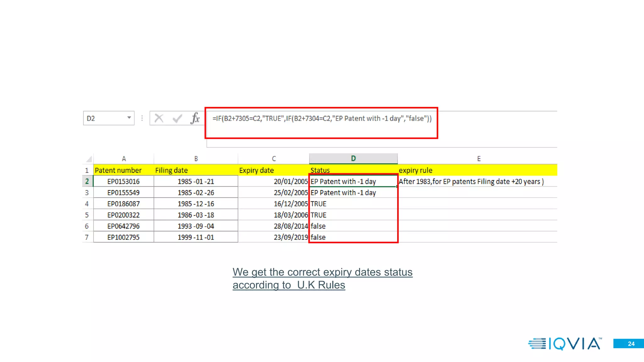The width and height of the screenshot is (644, 362).
Task: Select row 2 header
Action: coord(87,181)
